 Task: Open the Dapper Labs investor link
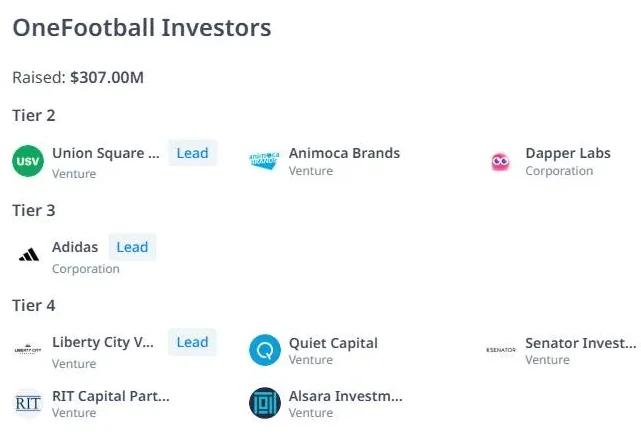568,153
